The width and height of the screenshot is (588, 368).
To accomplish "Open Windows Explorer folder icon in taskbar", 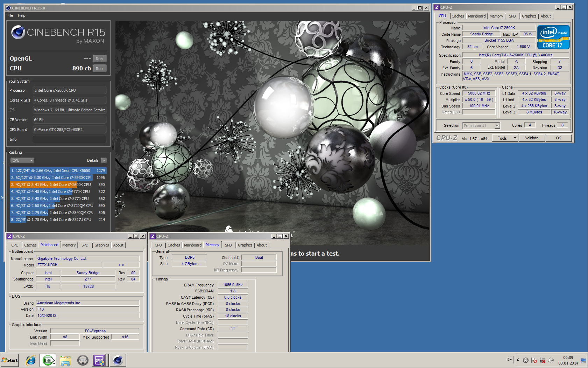I will (65, 360).
